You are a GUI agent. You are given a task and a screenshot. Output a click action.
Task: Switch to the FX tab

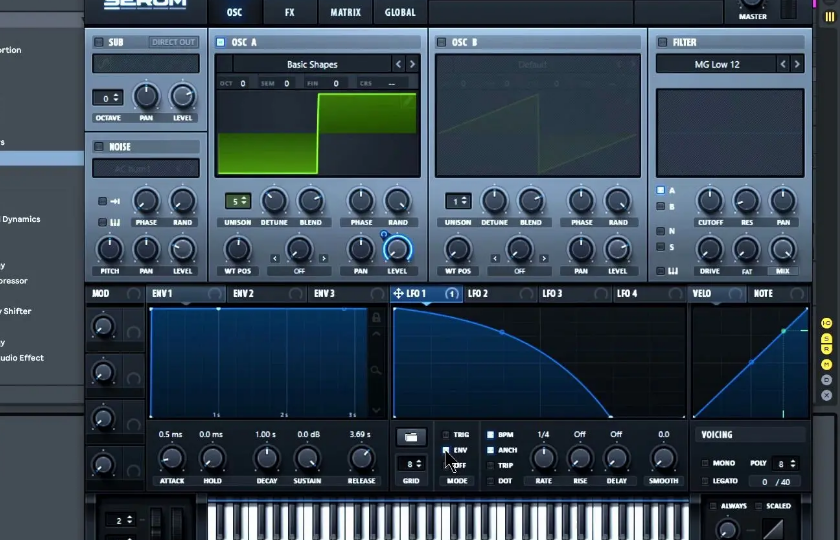(289, 12)
